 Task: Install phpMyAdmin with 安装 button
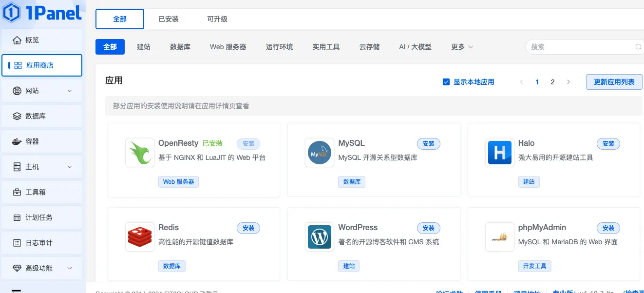[x=608, y=228]
